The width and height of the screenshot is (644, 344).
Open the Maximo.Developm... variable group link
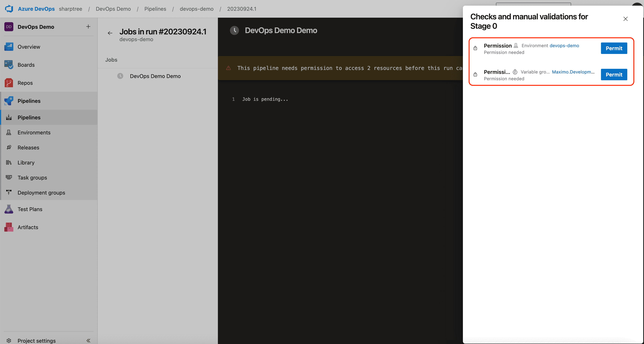(573, 72)
